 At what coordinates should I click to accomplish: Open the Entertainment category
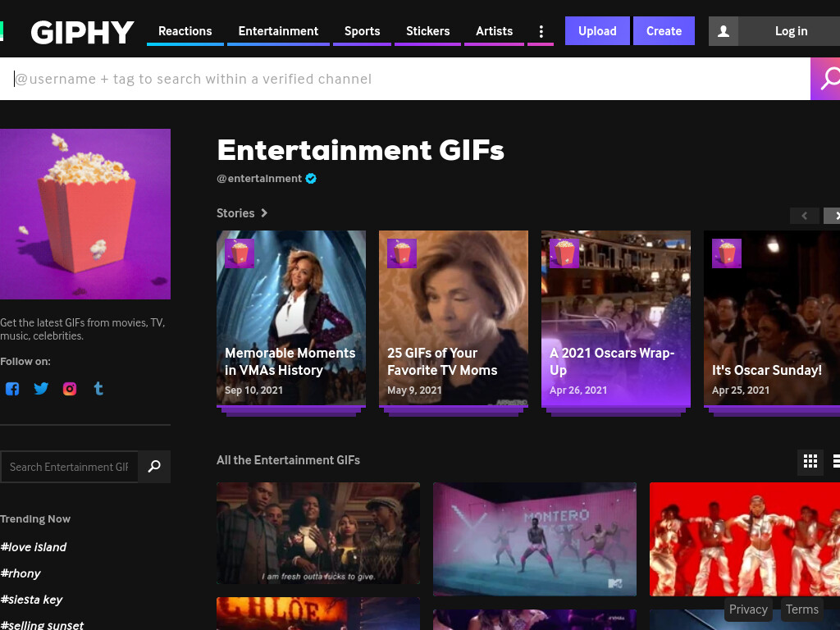[278, 31]
